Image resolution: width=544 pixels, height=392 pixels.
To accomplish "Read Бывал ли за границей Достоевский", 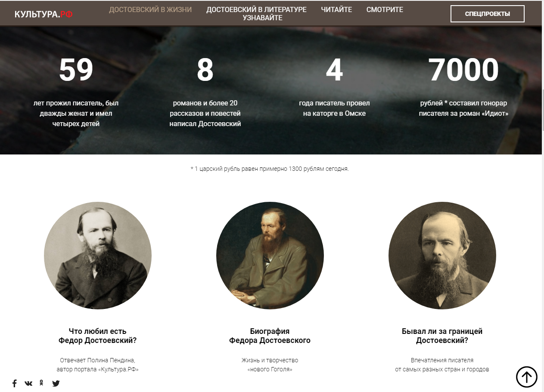I will coord(442,336).
